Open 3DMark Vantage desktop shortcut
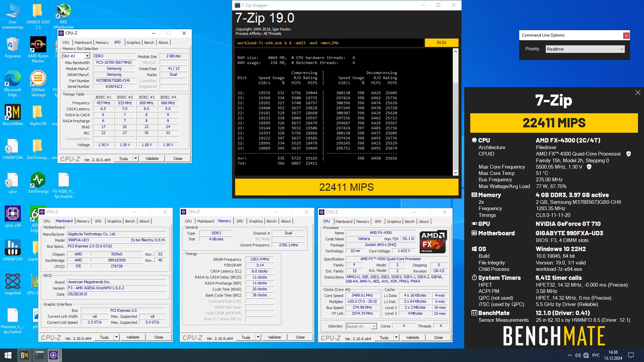644x362 pixels. coord(38,84)
